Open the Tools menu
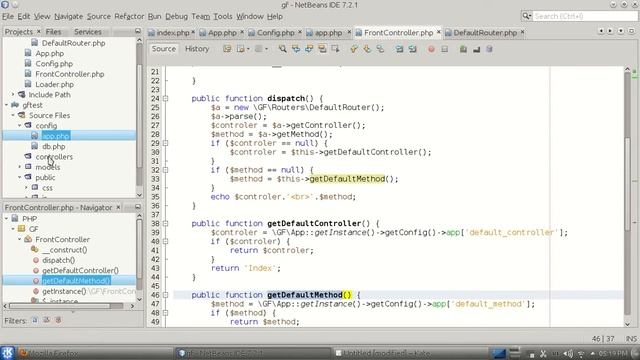 (x=223, y=16)
